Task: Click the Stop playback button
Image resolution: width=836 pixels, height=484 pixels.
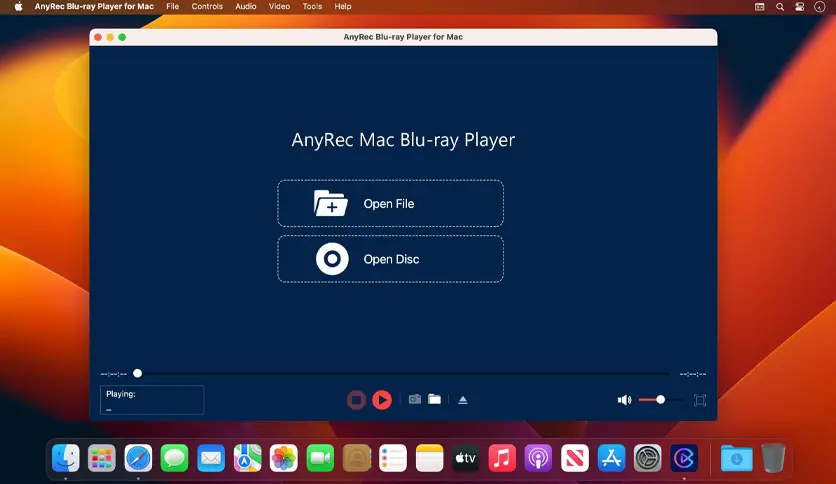Action: point(356,400)
